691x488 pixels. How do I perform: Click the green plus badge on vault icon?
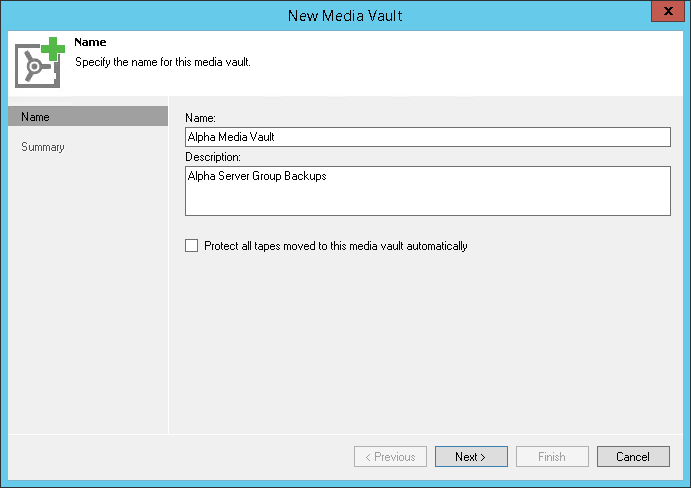[x=53, y=50]
